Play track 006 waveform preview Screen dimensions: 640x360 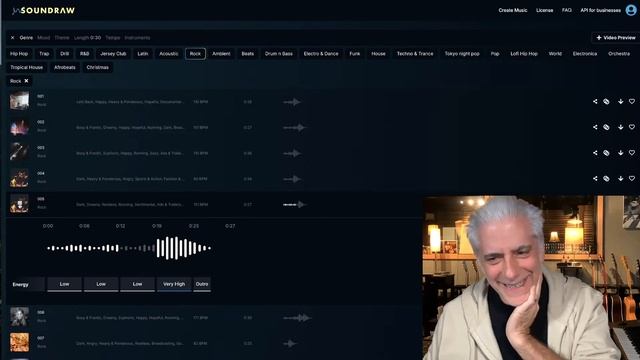tap(297, 318)
